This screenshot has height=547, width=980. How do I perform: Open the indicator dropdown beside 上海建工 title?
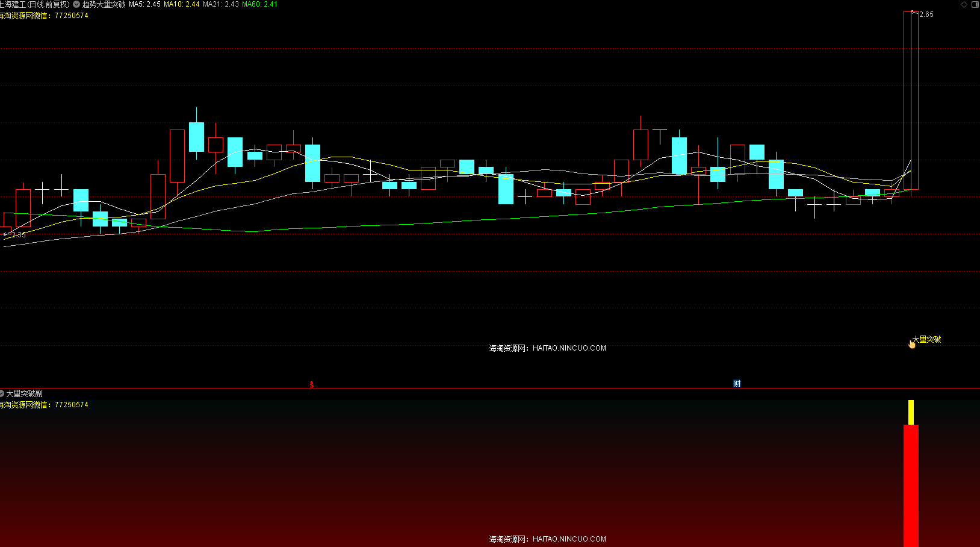coord(76,4)
